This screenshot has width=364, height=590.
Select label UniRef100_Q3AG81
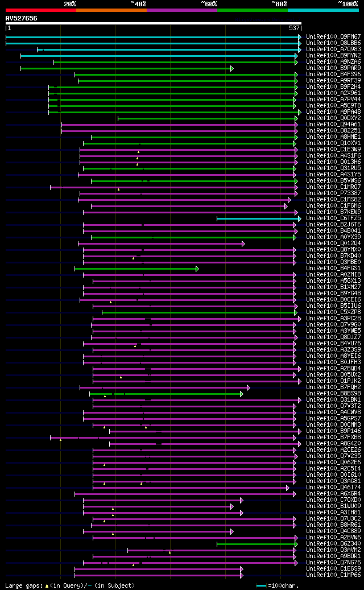coord(333,481)
